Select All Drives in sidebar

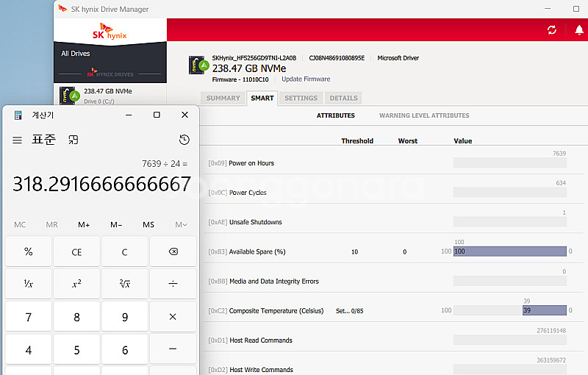coord(76,54)
